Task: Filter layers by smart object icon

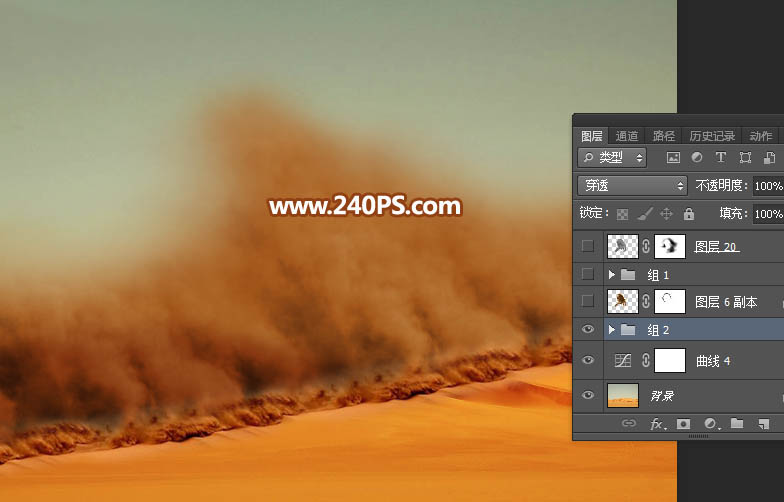Action: point(770,158)
